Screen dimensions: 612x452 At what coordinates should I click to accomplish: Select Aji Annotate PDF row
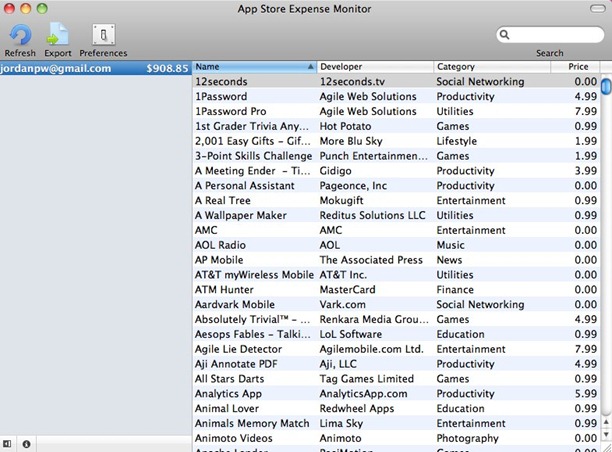[x=396, y=363]
